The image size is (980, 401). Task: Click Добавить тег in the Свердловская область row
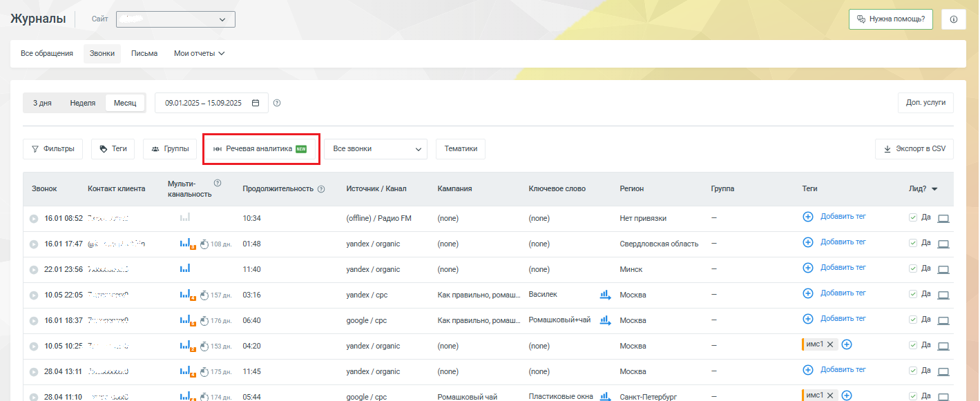(x=843, y=242)
